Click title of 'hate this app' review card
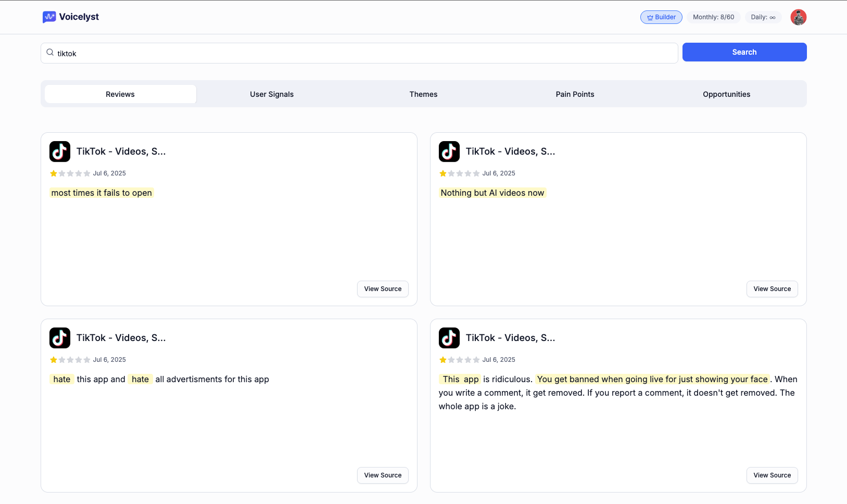 121,338
